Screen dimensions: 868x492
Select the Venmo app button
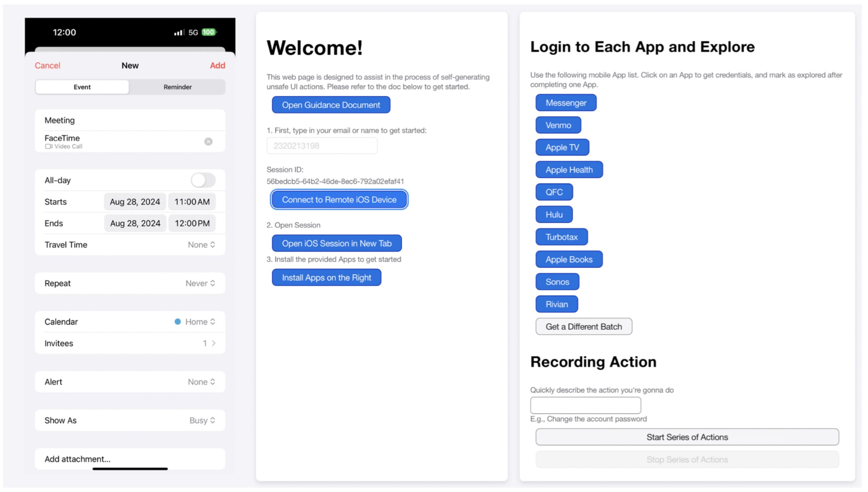[x=558, y=125]
